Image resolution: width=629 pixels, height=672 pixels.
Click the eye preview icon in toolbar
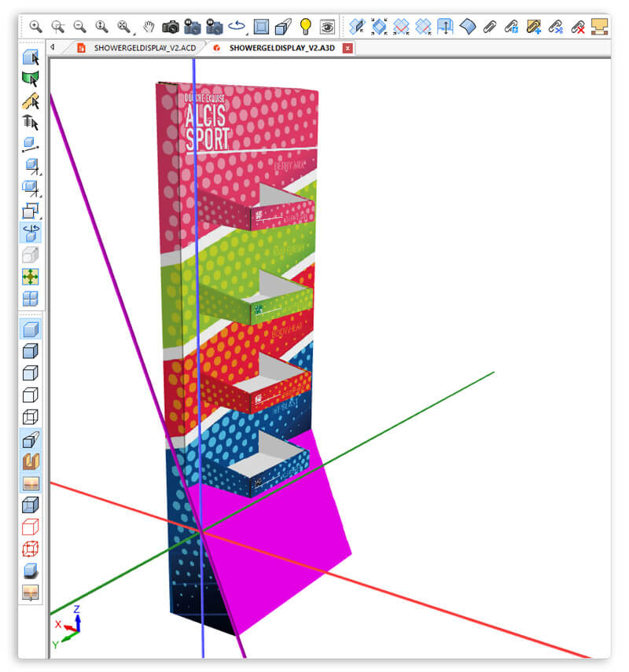pos(327,26)
